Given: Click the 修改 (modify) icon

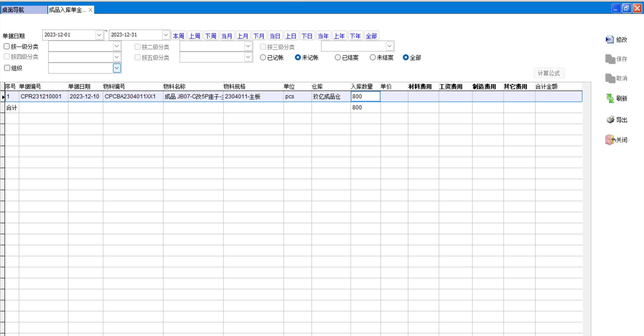Looking at the screenshot, I should [610, 40].
